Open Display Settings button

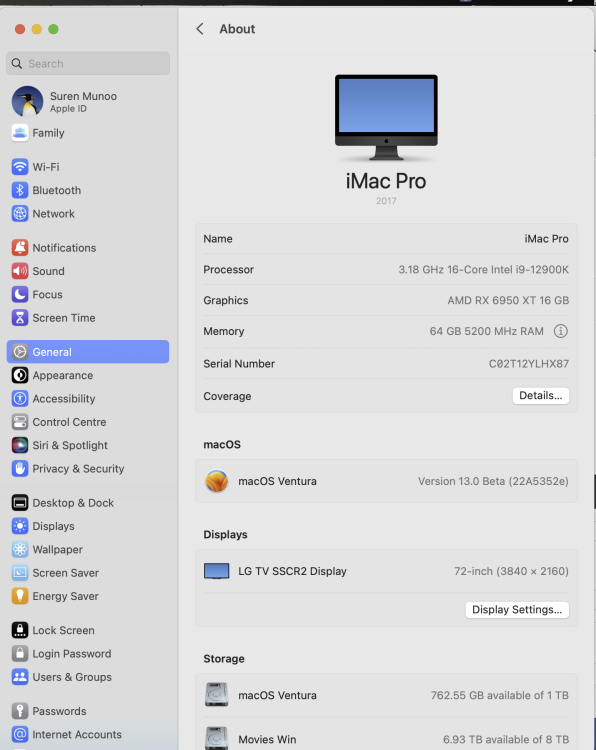[517, 609]
